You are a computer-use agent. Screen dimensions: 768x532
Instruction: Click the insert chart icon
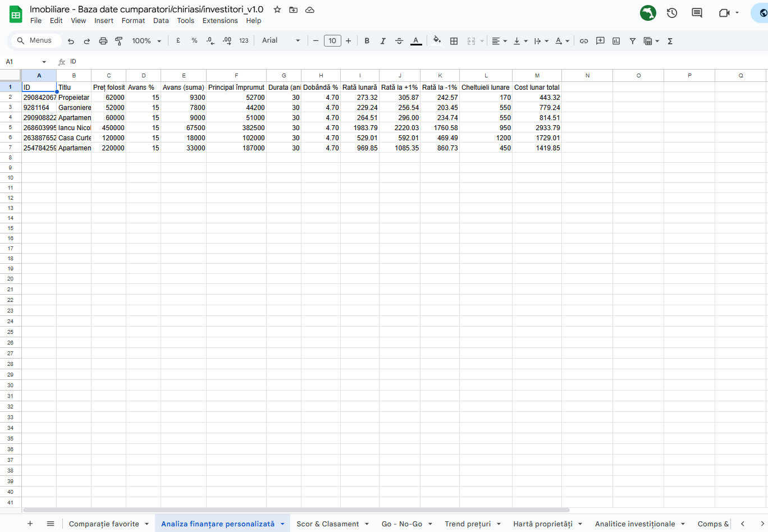point(616,41)
